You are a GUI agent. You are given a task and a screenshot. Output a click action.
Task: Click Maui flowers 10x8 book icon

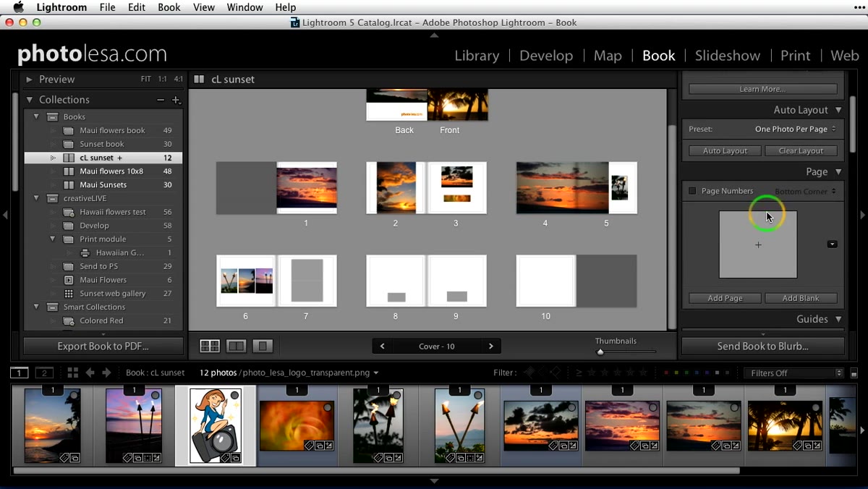click(x=69, y=171)
